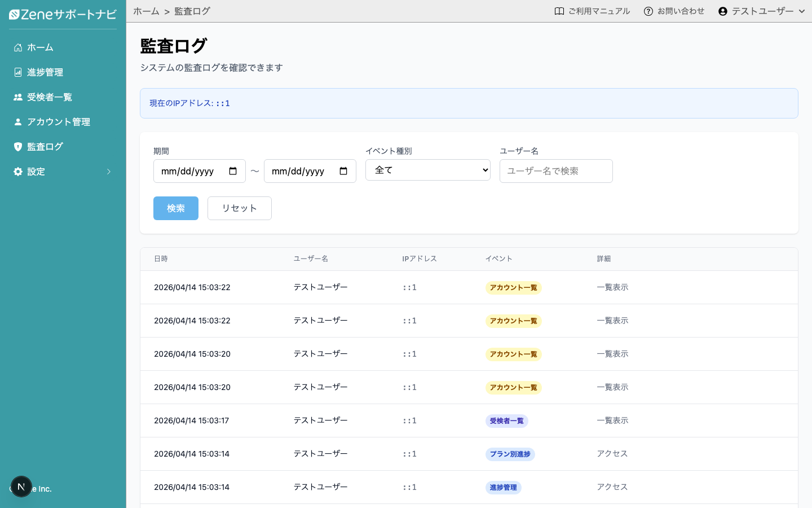Click the 検索 button
Screen dimensions: 812x508
[x=176, y=208]
